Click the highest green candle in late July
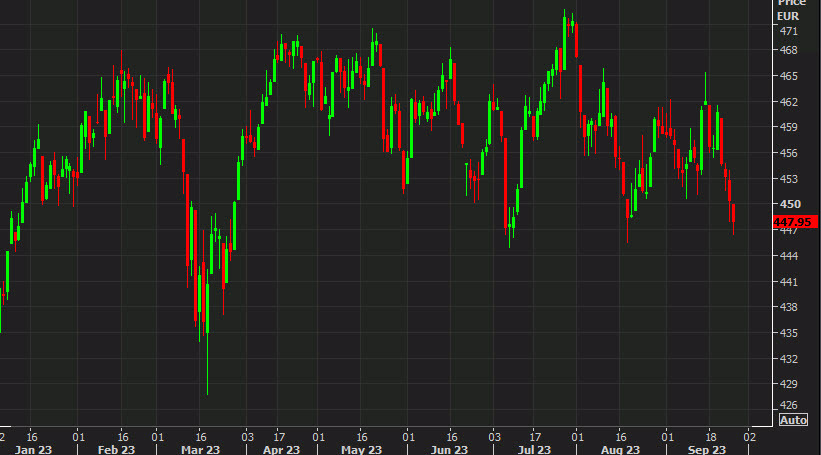This screenshot has width=821, height=455. pyautogui.click(x=564, y=42)
